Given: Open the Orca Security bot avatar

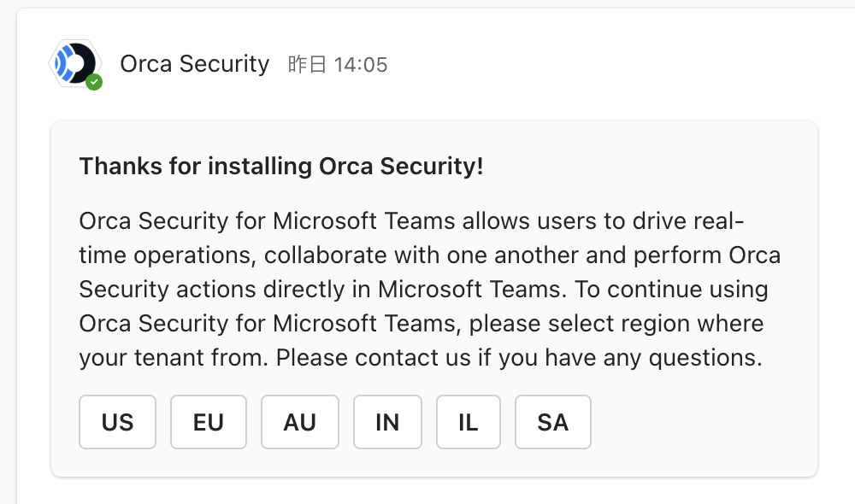Looking at the screenshot, I should (75, 64).
